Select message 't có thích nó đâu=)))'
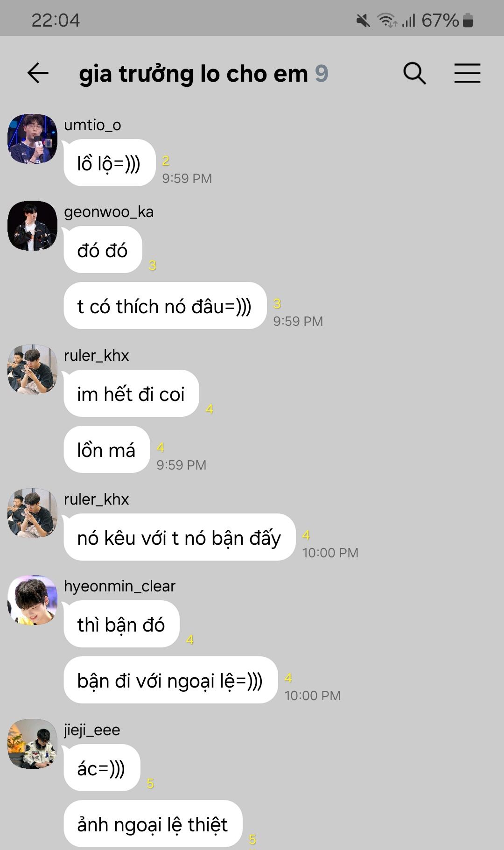This screenshot has height=850, width=504. (165, 306)
